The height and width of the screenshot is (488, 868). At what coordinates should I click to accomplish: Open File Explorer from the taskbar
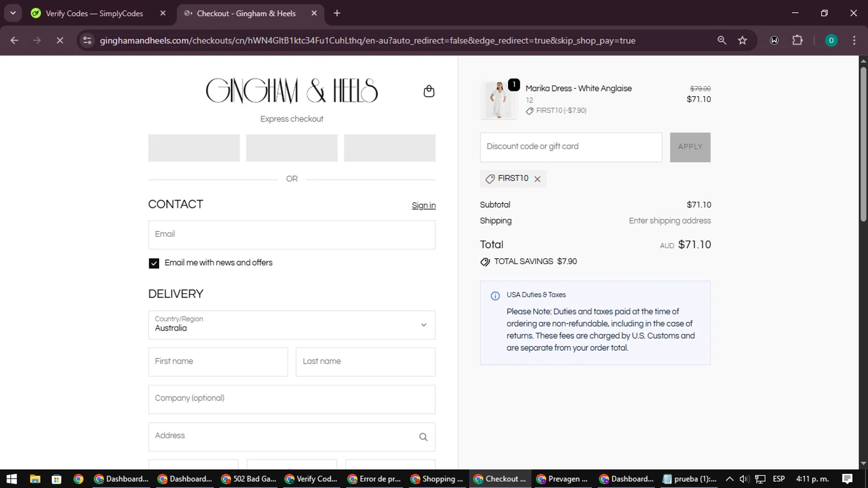pos(35,479)
